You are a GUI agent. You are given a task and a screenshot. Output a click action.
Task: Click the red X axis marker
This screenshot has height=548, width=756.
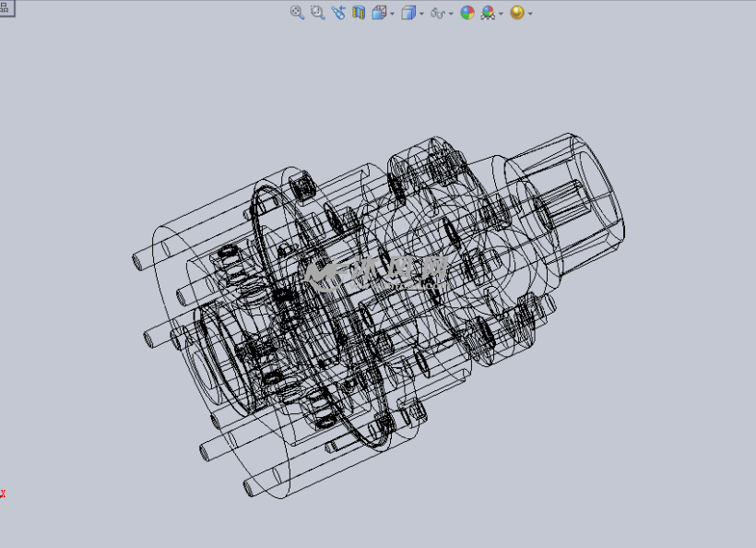tap(3, 494)
